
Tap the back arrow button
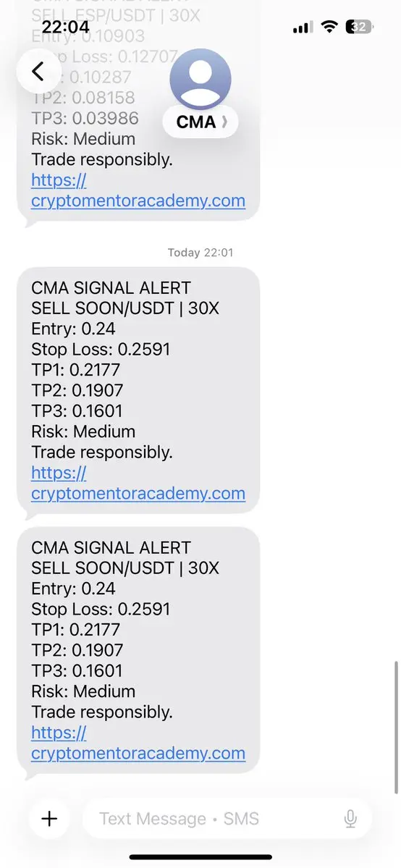coord(38,71)
